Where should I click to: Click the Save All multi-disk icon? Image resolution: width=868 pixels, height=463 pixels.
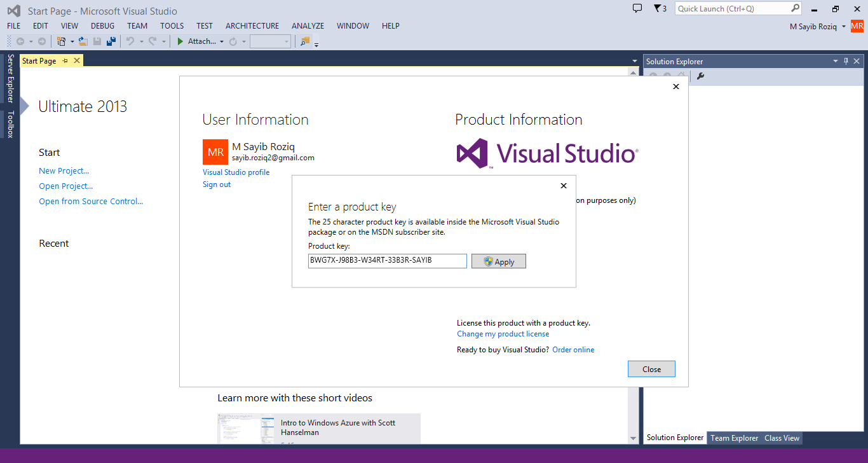point(111,41)
